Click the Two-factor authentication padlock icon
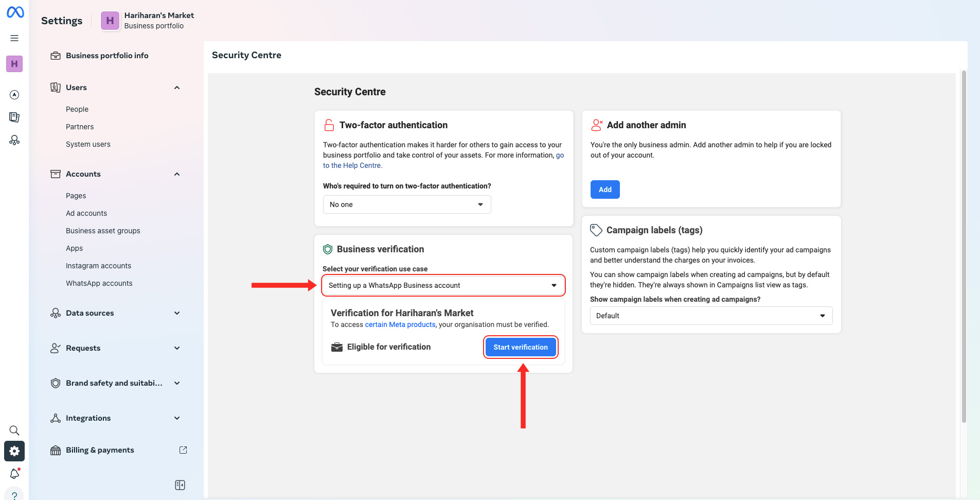This screenshot has width=980, height=500. (x=329, y=125)
